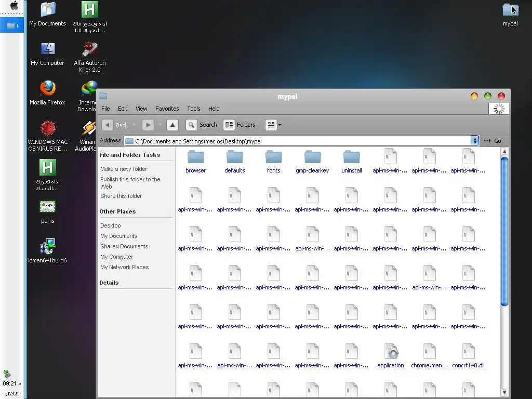Select My Documents desktop icon
Image resolution: width=532 pixels, height=399 pixels.
47,14
